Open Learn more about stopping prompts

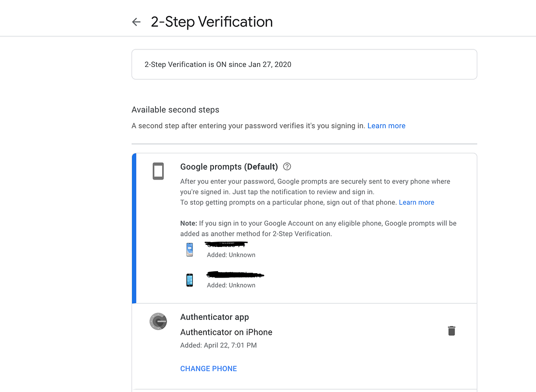[x=417, y=202]
